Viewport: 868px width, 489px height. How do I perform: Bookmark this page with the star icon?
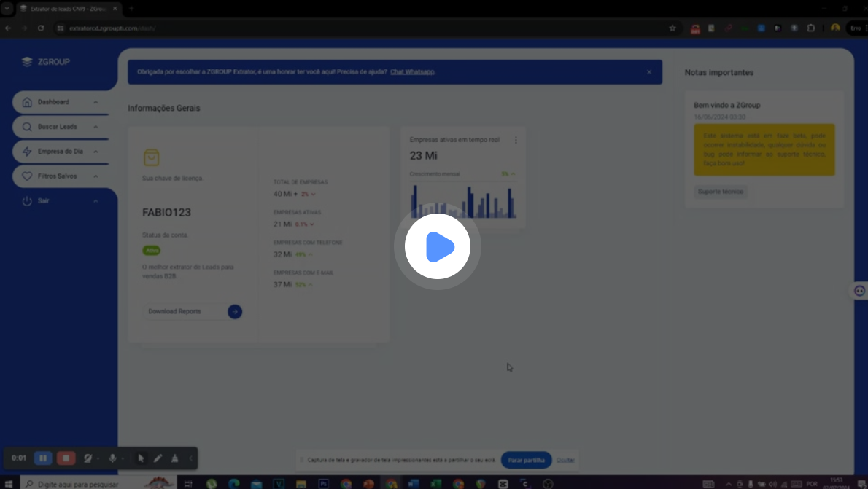point(672,28)
